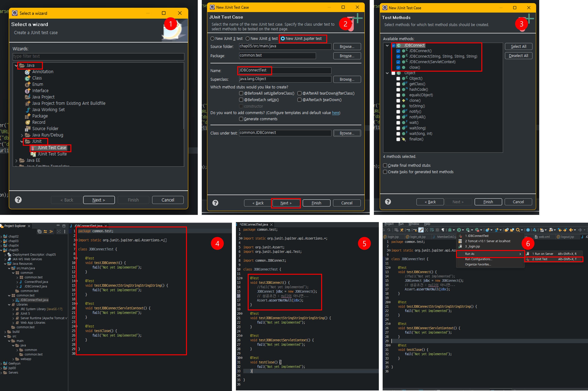Click the green Run toolbar icon
Image resolution: width=588 pixels, height=391 pixels.
pos(459,230)
